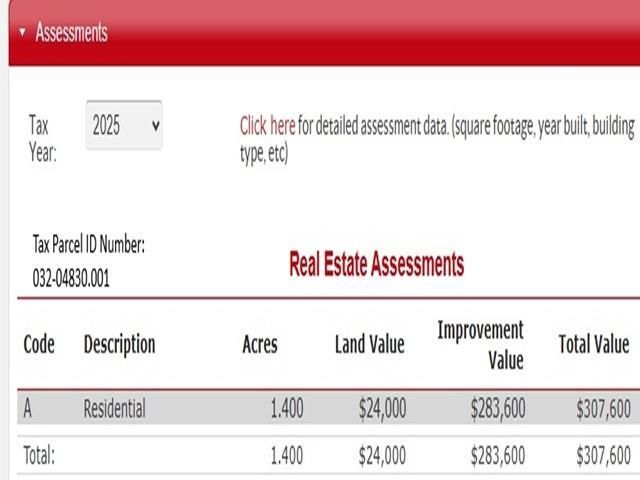Click the 1.400 acres in the Total row
The image size is (640, 480).
point(286,455)
